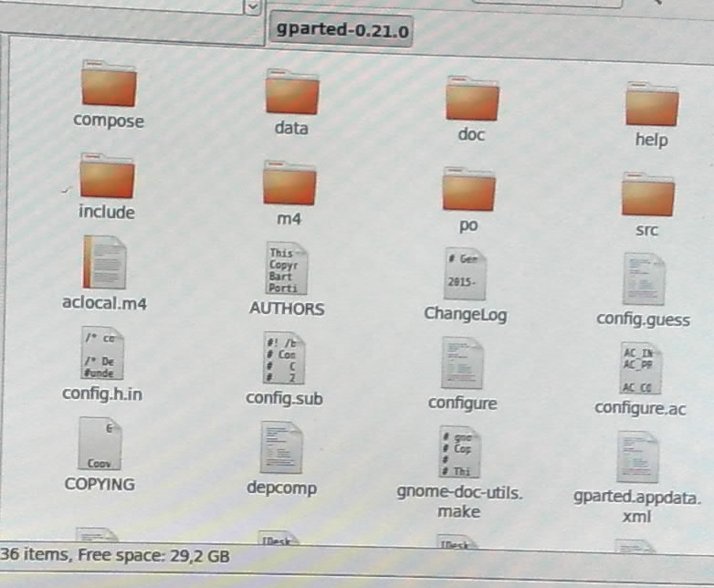Click the src folder name label
The width and height of the screenshot is (714, 588).
(x=647, y=230)
